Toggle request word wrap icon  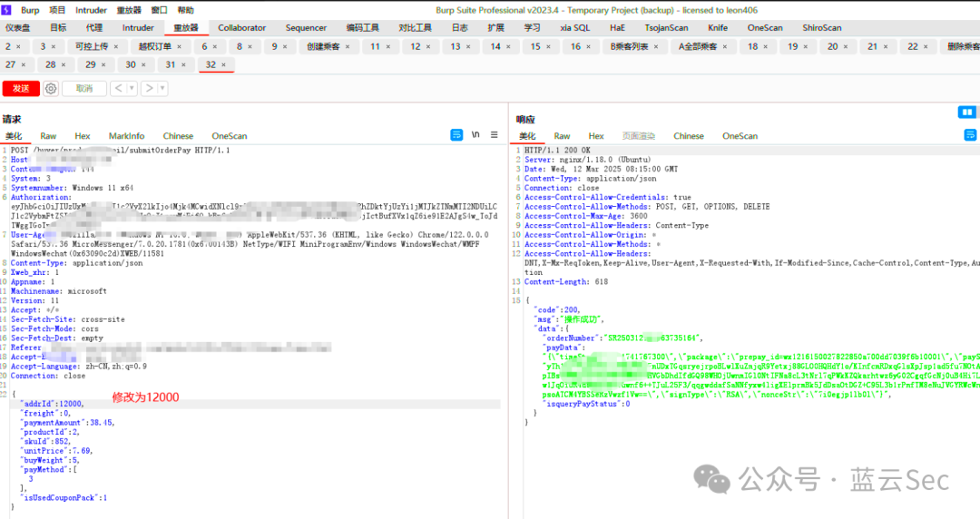[x=456, y=134]
